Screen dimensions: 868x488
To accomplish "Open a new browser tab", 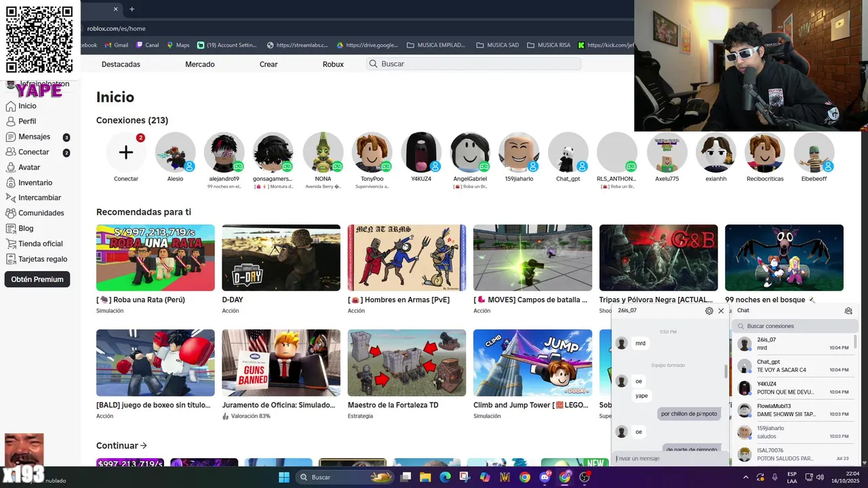I will click(132, 9).
